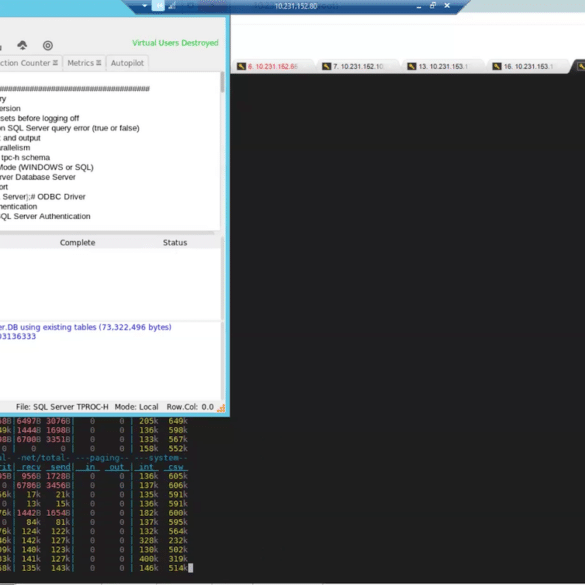
Task: Click the highlighted pin icon in the connection bar
Action: coord(158,6)
